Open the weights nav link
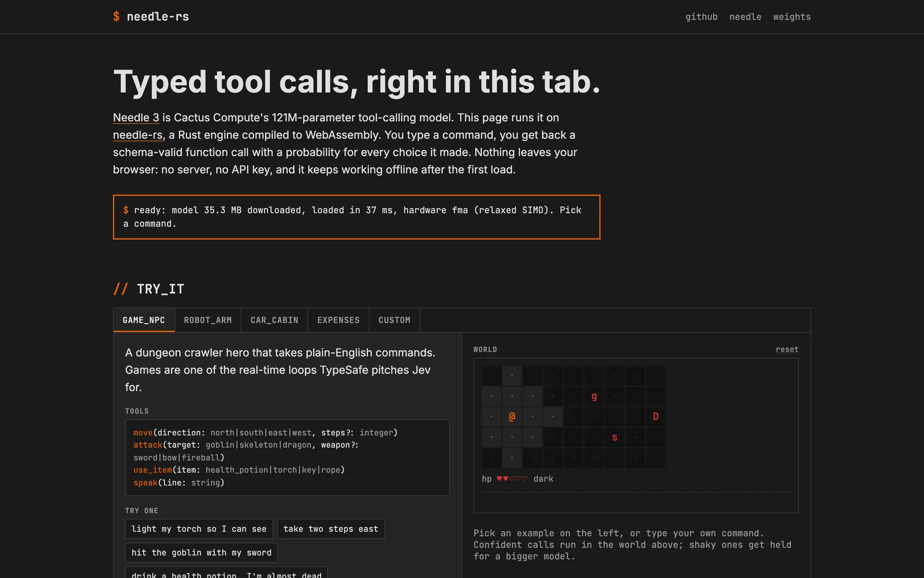This screenshot has width=924, height=578. pos(792,17)
